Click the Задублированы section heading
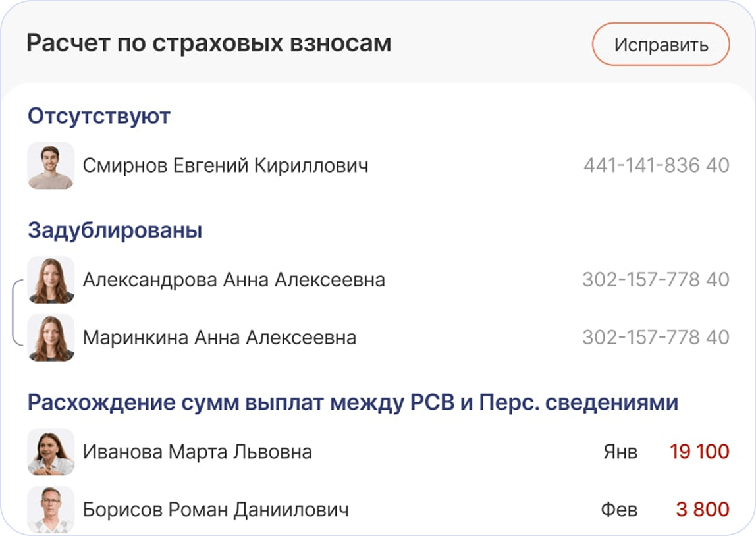 point(115,230)
